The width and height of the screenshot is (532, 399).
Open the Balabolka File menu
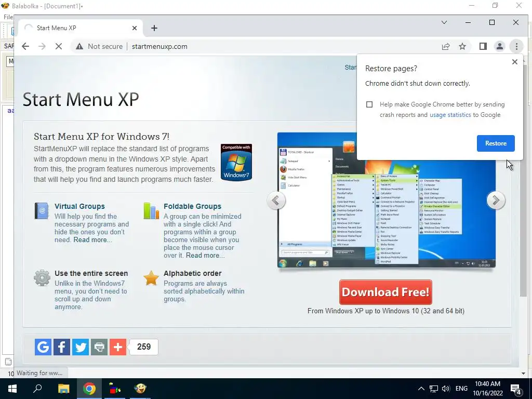8,17
